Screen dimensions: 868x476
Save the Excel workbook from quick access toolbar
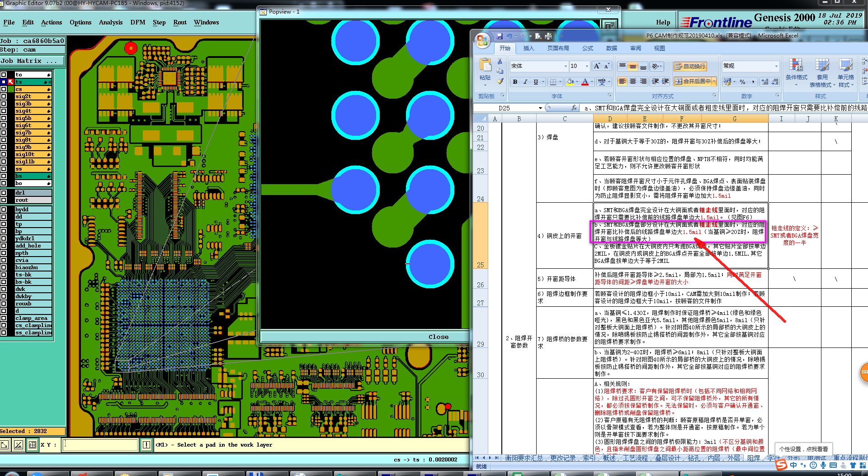[x=500, y=36]
